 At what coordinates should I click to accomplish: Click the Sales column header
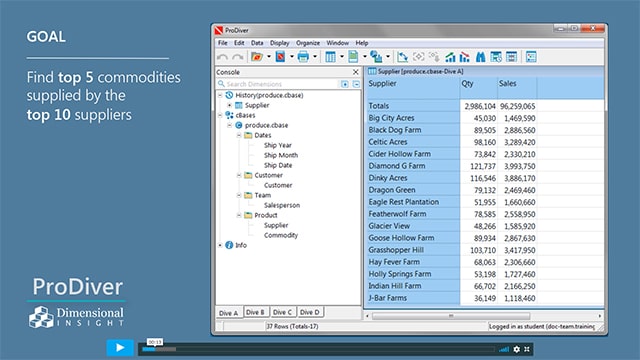(517, 87)
